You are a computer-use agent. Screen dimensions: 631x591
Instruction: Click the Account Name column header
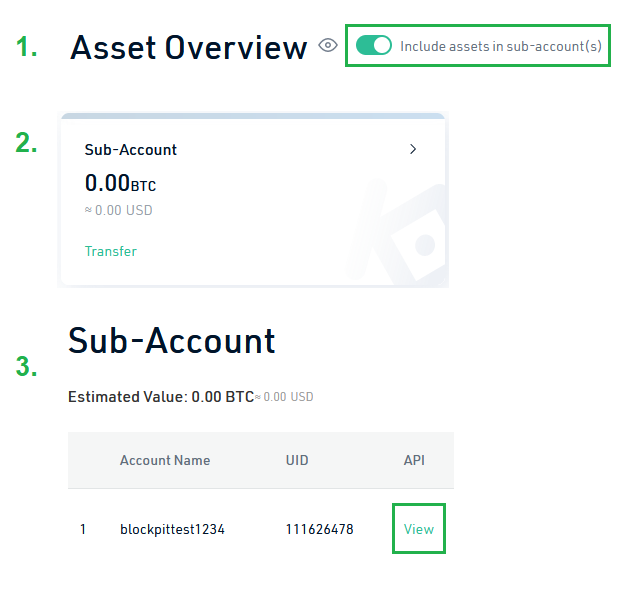point(165,461)
